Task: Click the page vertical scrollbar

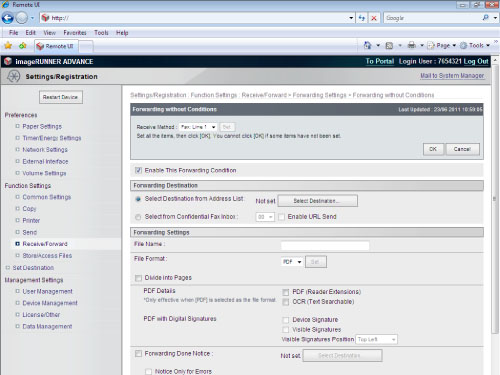Action: 495,200
